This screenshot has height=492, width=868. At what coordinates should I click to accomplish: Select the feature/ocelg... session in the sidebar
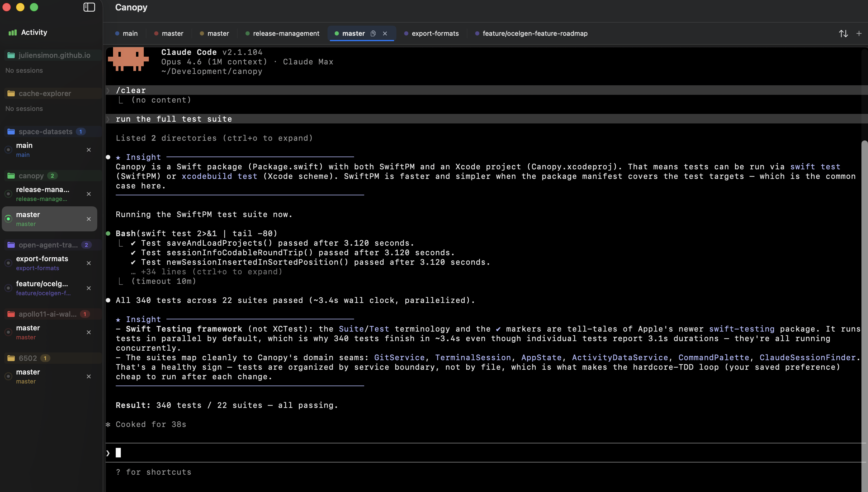[x=49, y=288]
